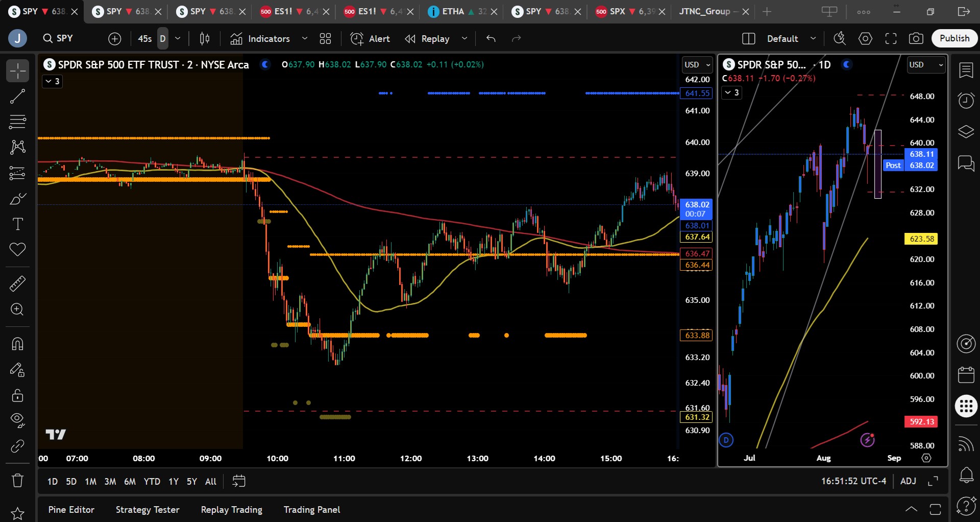Toggle lock all drawing tools
Screen dimensions: 980x522
(17, 395)
